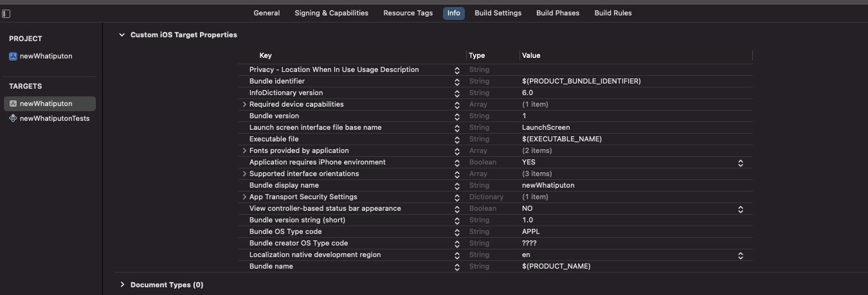Open Signing & Capabilities tab
868x295 pixels.
pos(331,13)
